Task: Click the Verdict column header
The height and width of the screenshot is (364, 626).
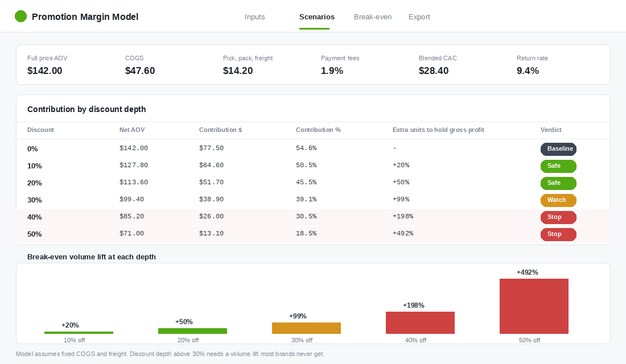Action: pos(551,130)
